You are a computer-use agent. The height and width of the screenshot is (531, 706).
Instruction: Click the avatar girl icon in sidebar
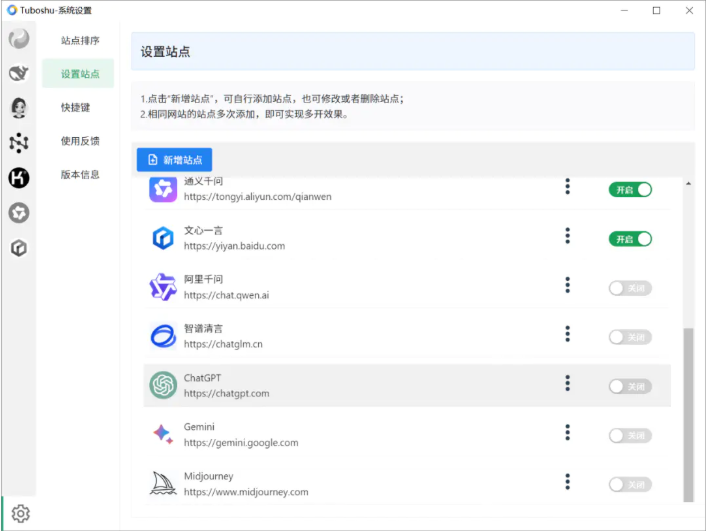(18, 107)
